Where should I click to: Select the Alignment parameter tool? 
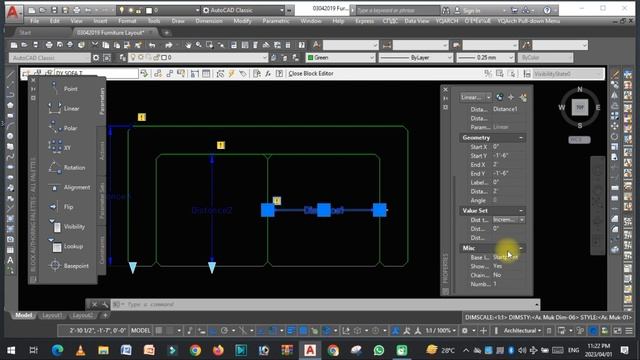pyautogui.click(x=69, y=187)
